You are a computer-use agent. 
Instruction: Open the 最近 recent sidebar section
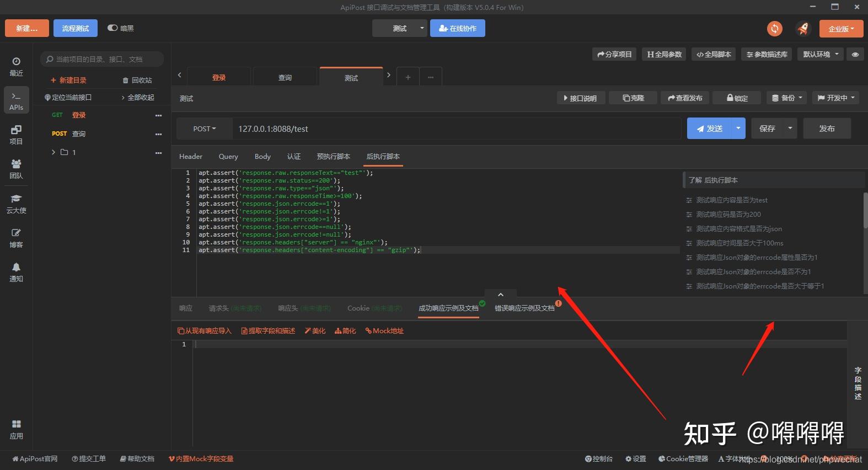[x=16, y=67]
